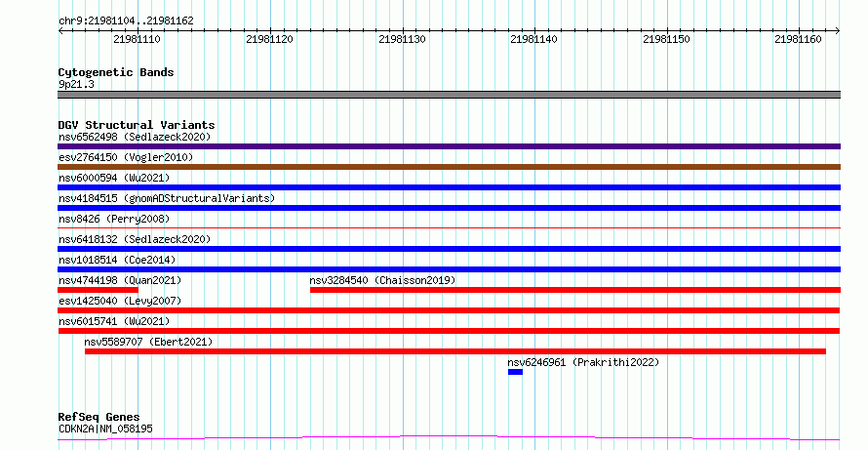This screenshot has width=868, height=450.
Task: Click the blue nsv6418132 variant bar
Action: pos(449,249)
